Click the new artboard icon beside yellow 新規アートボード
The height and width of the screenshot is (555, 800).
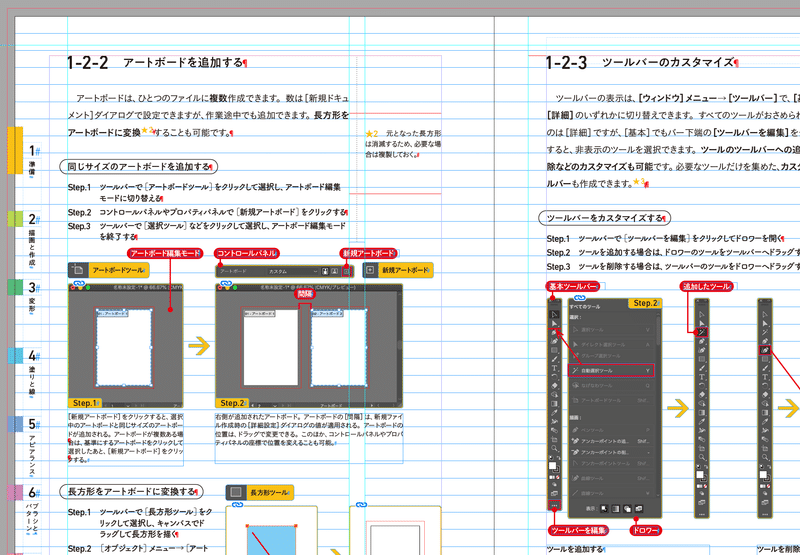pos(370,270)
